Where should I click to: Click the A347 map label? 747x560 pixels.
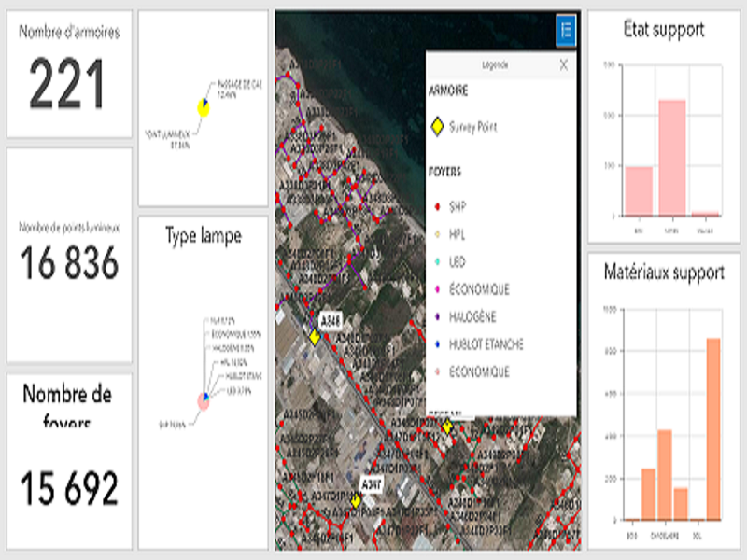(372, 484)
